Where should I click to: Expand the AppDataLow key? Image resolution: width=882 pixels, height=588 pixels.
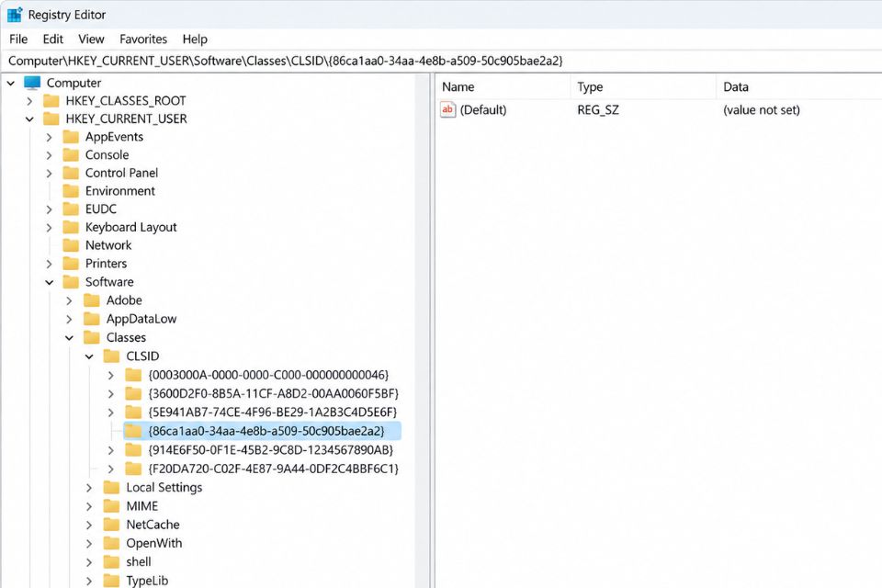tap(69, 320)
